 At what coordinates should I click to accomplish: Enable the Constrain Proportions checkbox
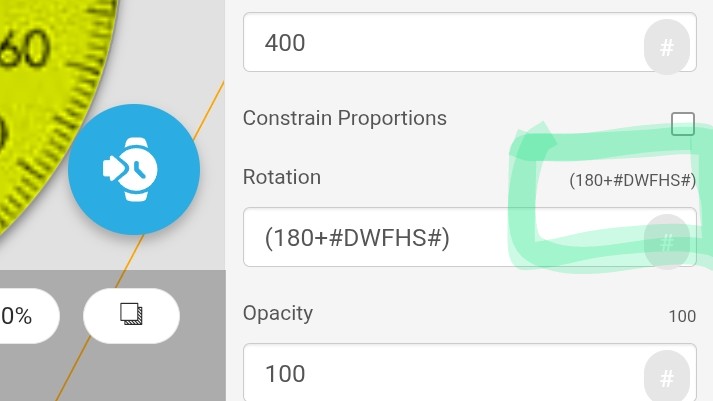(x=682, y=124)
